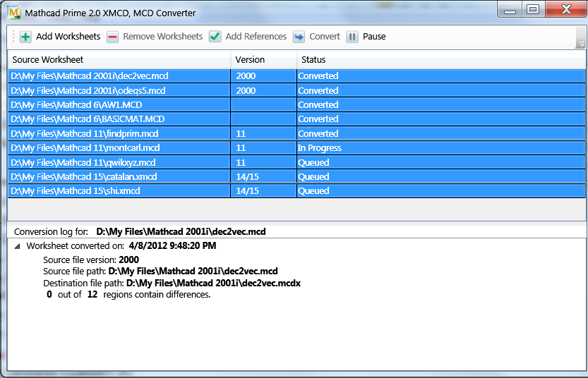The width and height of the screenshot is (588, 378).
Task: Click the Convert arrow icon
Action: coord(299,37)
